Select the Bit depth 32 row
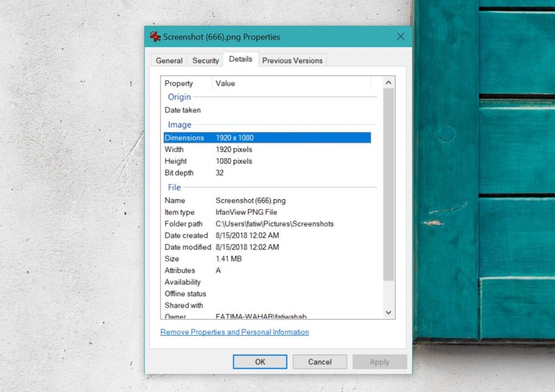The height and width of the screenshot is (392, 555). point(217,173)
